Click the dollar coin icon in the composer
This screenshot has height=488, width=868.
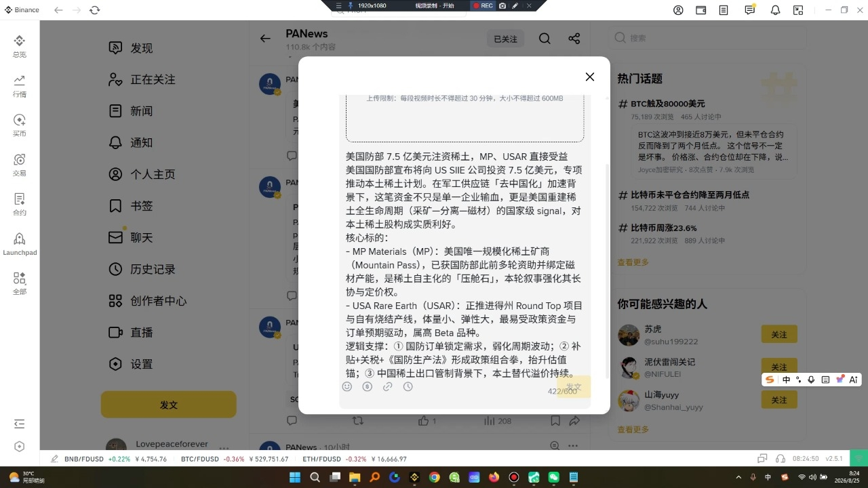(x=367, y=386)
